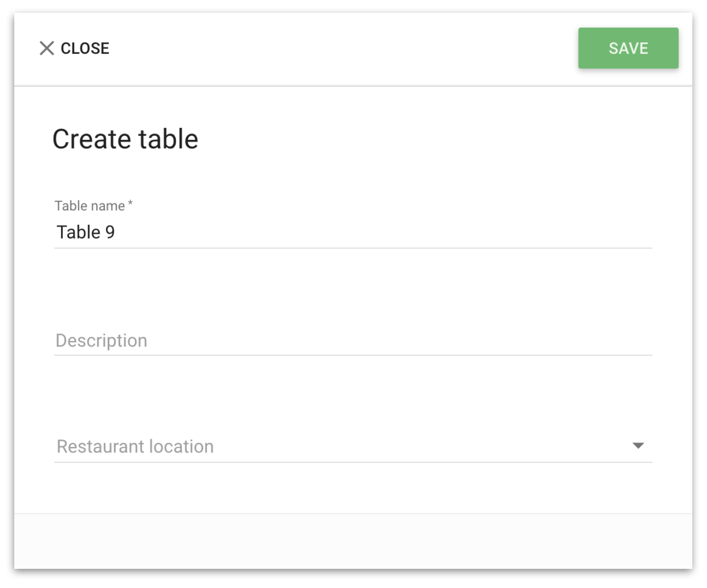The height and width of the screenshot is (588, 707).
Task: Click into the Description field
Action: 353,340
